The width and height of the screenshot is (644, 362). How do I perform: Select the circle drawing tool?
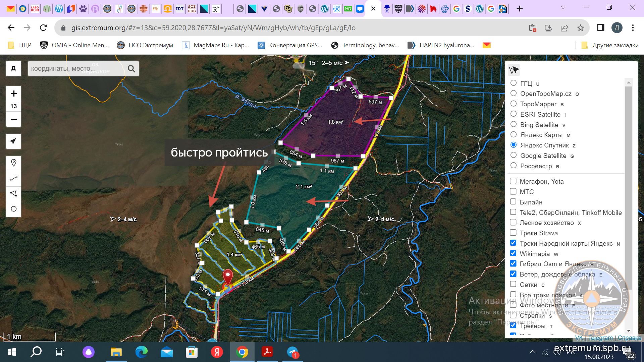click(14, 209)
